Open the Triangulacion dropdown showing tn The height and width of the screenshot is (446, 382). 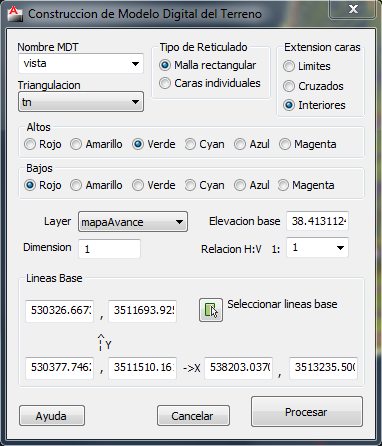81,102
